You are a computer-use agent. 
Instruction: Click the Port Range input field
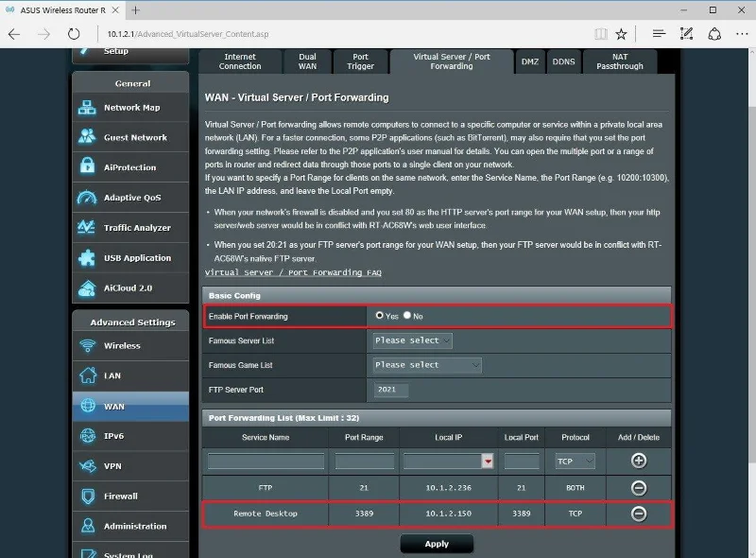coord(365,461)
